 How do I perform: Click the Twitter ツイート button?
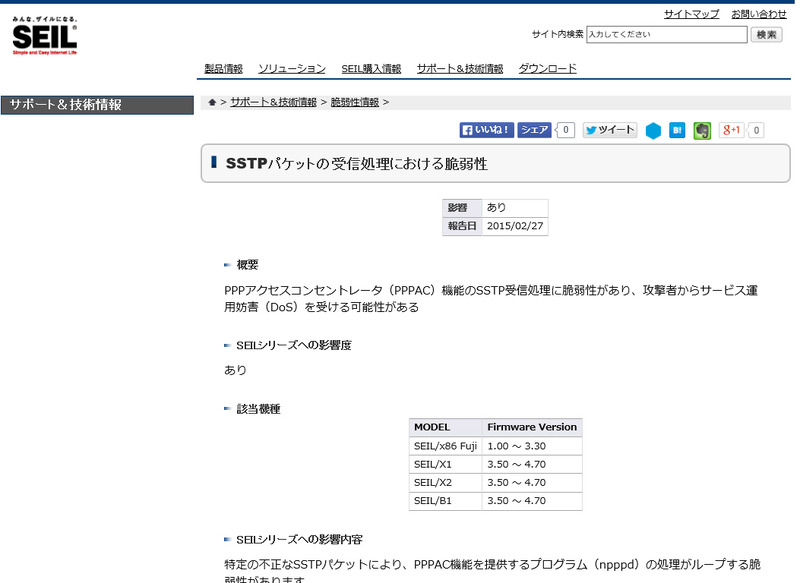point(610,130)
